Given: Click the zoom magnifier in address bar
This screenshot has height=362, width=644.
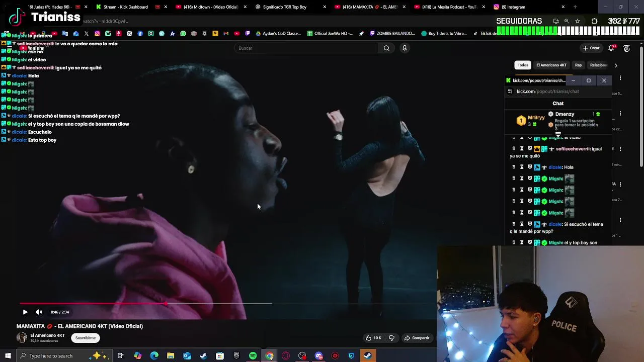Looking at the screenshot, I should 567,21.
